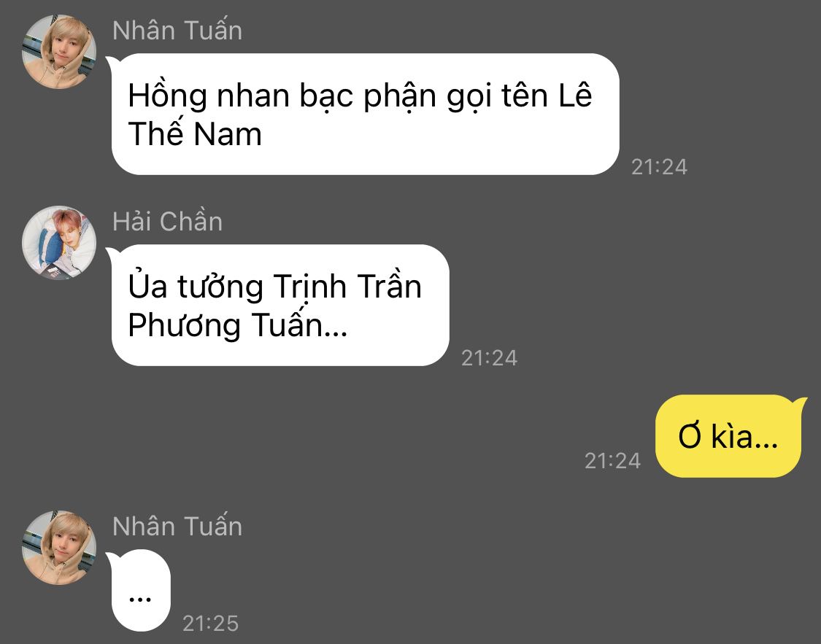Tap the small '...' bubble from Nhân Tuấn
The height and width of the screenshot is (644, 821).
point(140,590)
